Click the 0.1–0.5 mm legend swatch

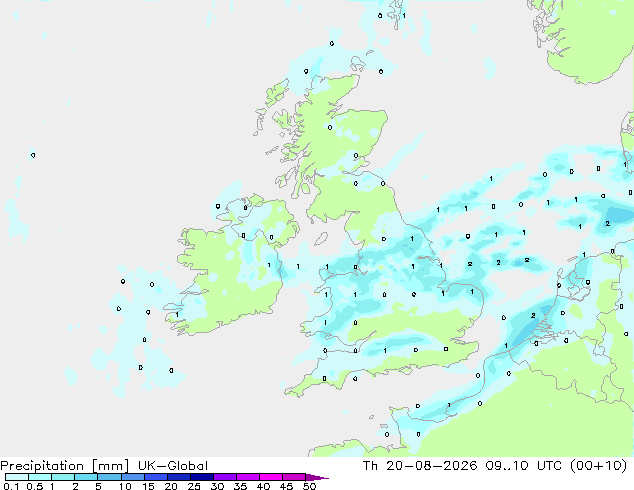[17, 477]
